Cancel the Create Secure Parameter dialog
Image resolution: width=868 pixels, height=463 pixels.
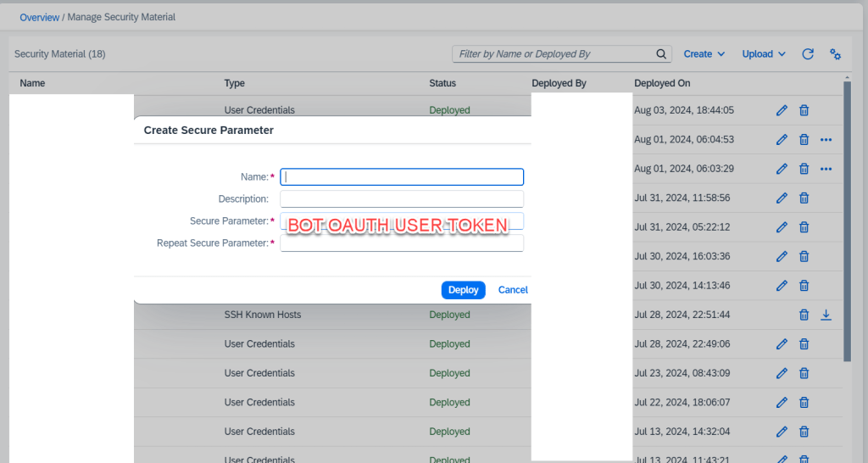[x=513, y=290]
